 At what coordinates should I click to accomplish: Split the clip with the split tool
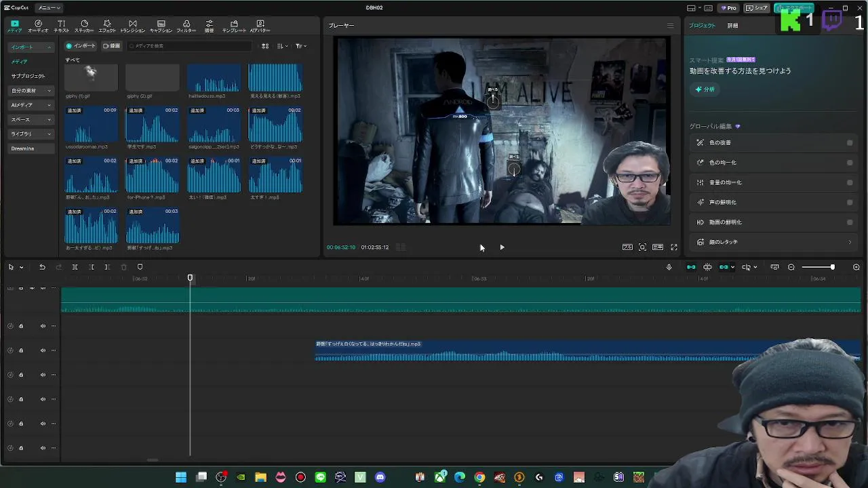(75, 267)
